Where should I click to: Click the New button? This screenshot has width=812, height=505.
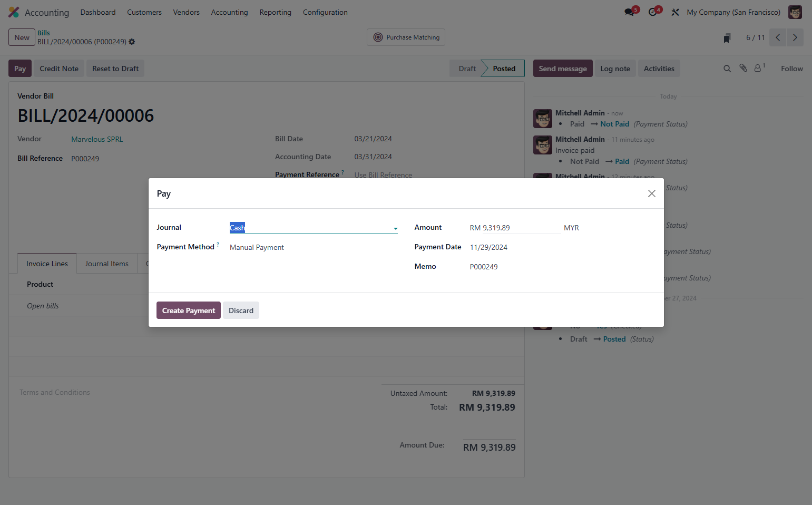pos(22,37)
